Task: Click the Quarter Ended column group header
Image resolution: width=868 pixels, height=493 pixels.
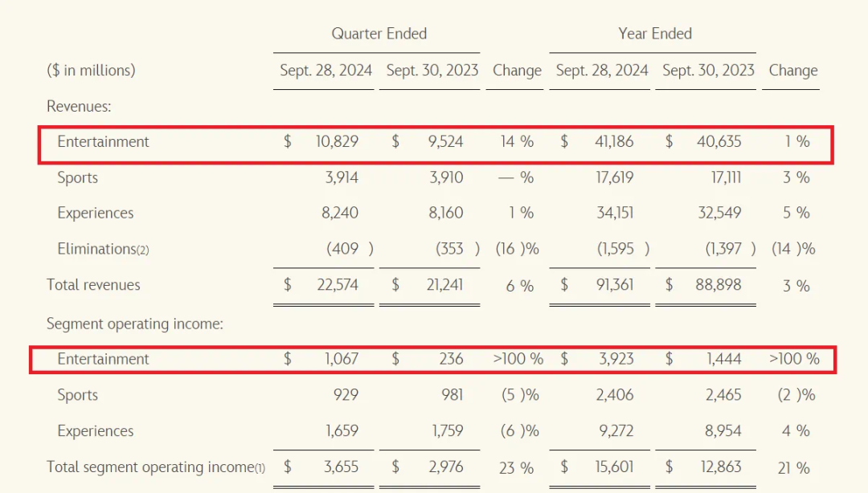Action: [379, 34]
